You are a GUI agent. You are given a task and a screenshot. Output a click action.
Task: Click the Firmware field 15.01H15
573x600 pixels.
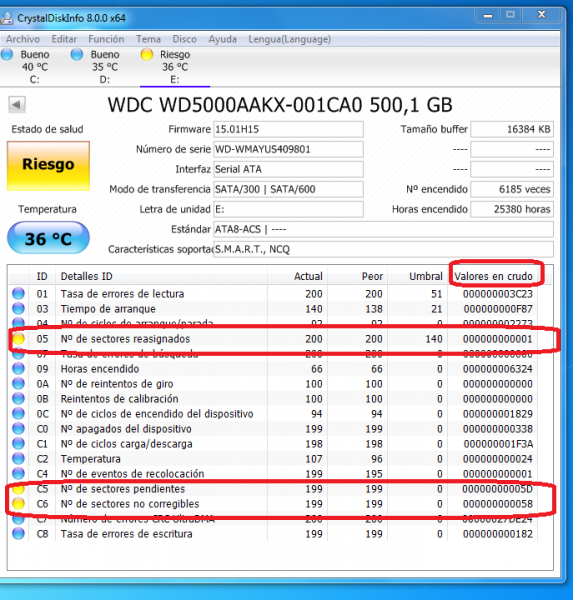(x=288, y=129)
